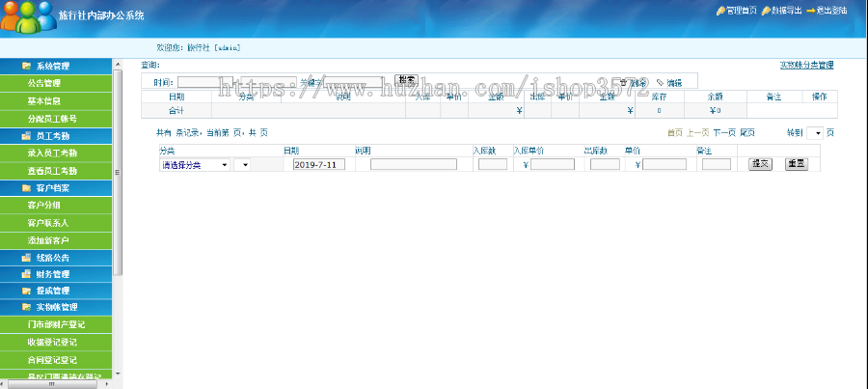
Task: Click the sidebar horizontal scrollbar thumb
Action: (x=51, y=384)
